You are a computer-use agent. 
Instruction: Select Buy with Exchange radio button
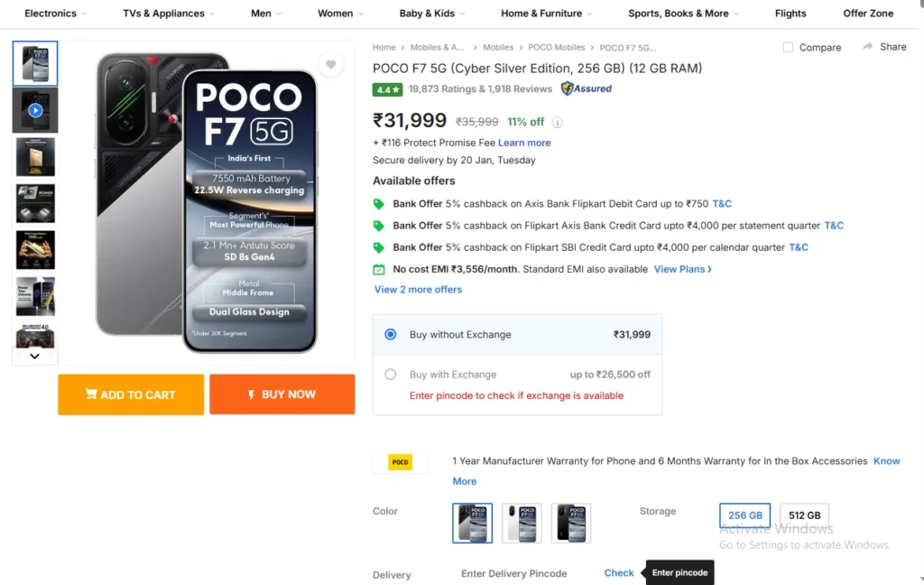coord(391,374)
